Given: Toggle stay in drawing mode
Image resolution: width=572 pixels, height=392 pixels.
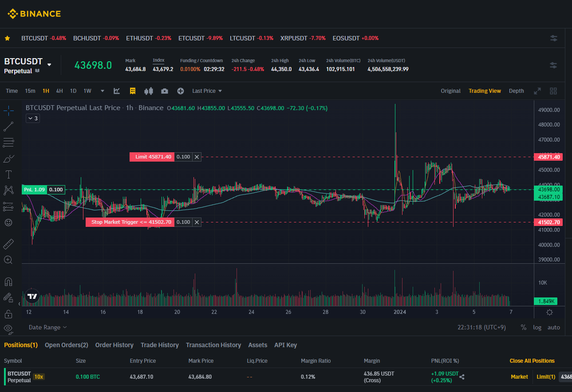Looking at the screenshot, I should [x=8, y=297].
